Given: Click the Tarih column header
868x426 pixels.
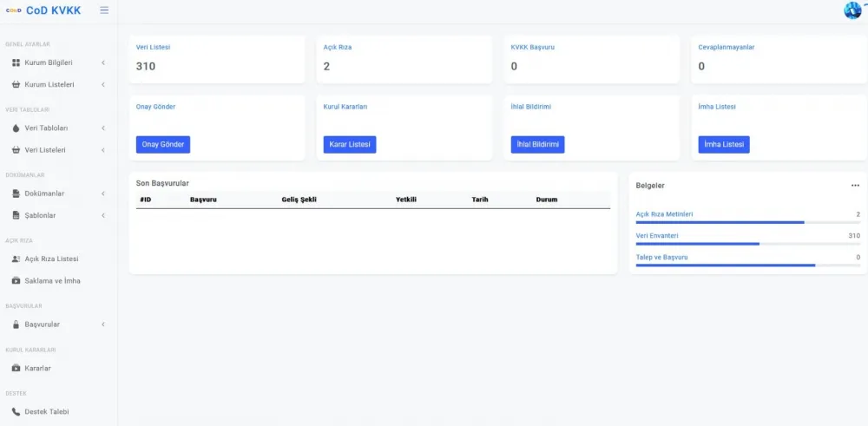Looking at the screenshot, I should 480,200.
